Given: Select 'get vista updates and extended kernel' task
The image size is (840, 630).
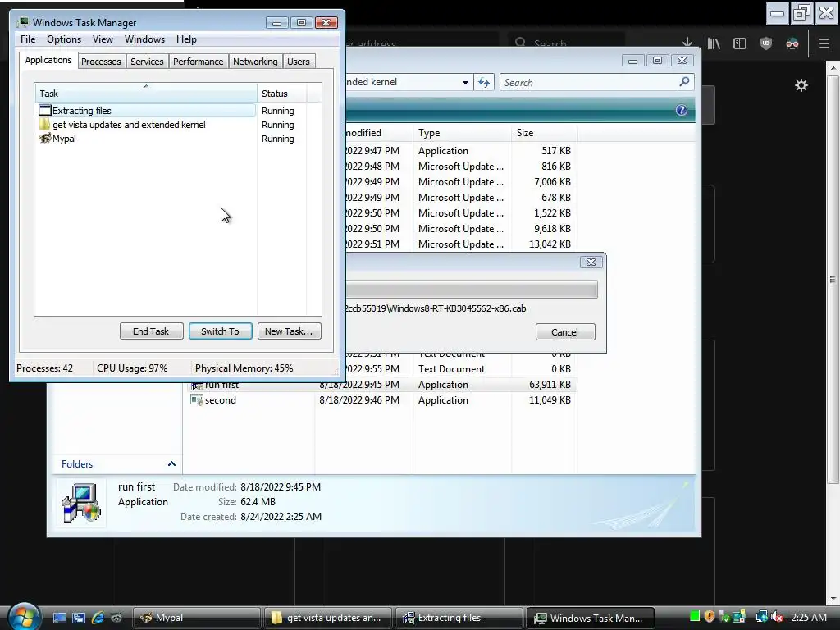Looking at the screenshot, I should 147,125.
